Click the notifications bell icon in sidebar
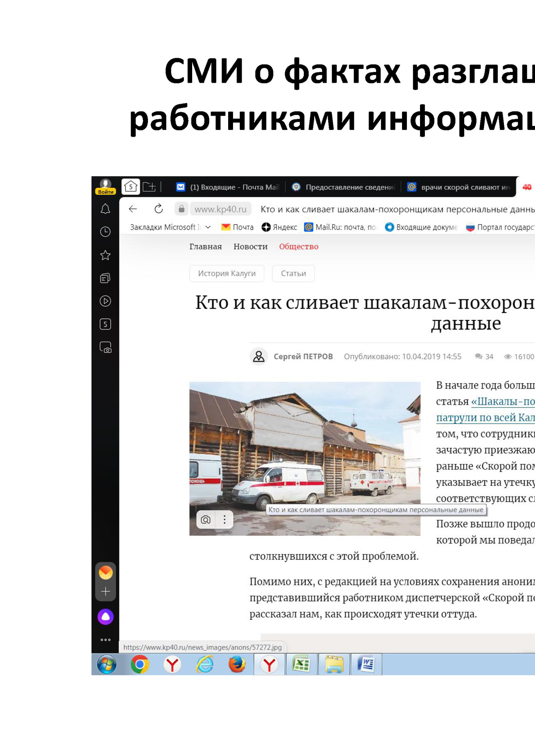Image resolution: width=535 pixels, height=756 pixels. pyautogui.click(x=105, y=209)
